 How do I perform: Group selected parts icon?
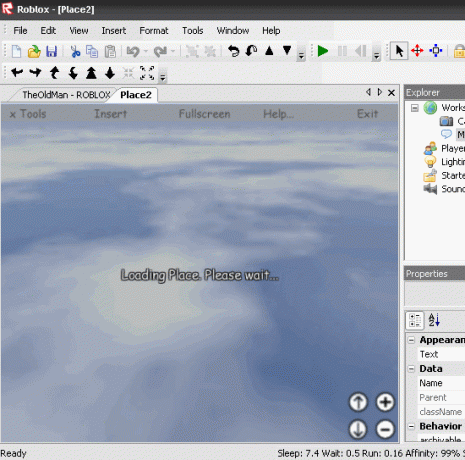coord(192,52)
